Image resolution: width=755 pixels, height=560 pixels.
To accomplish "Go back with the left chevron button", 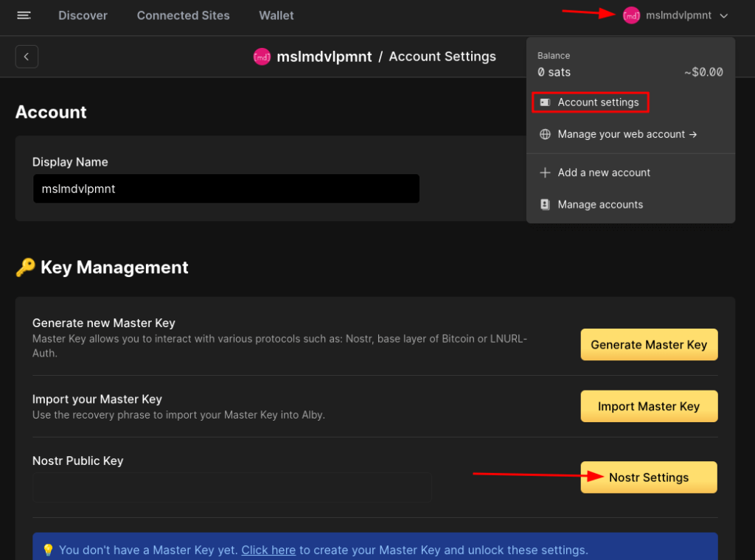I will tap(27, 57).
